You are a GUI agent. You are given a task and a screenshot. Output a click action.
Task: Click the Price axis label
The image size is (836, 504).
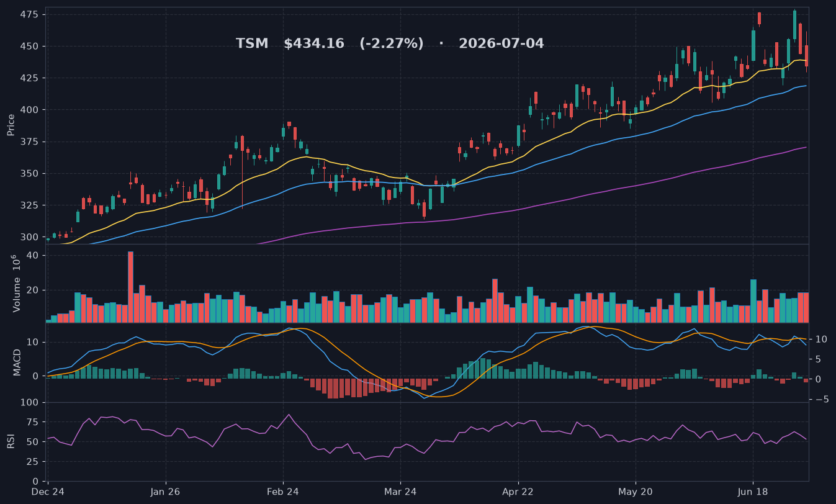[x=11, y=125]
